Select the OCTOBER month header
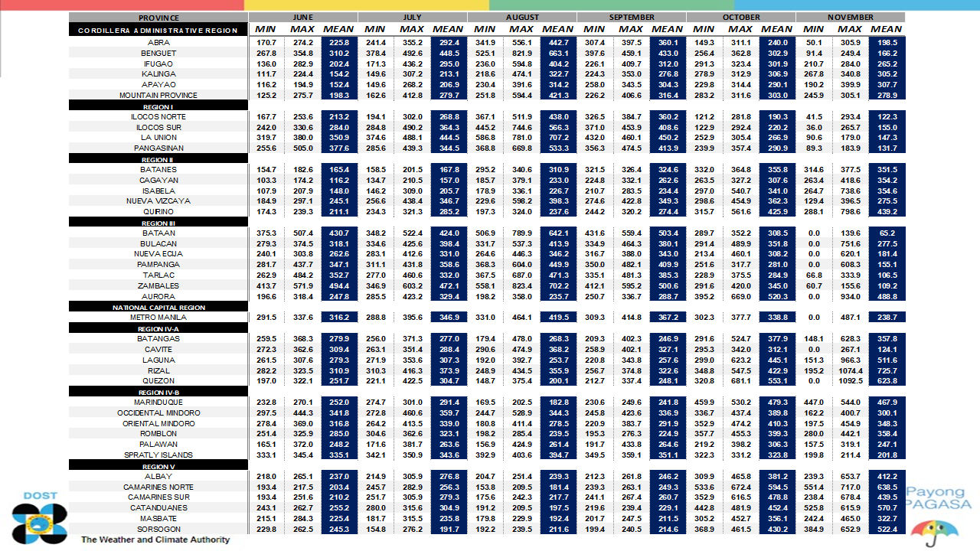This screenshot has height=551, width=980. tap(741, 18)
